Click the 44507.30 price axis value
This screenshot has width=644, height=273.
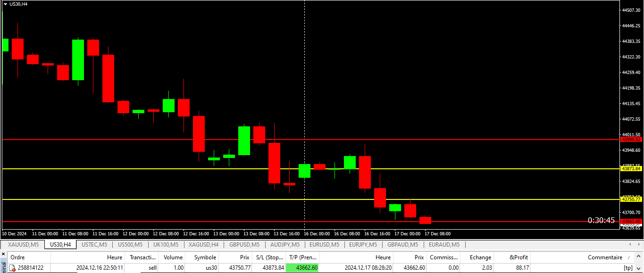click(x=632, y=10)
